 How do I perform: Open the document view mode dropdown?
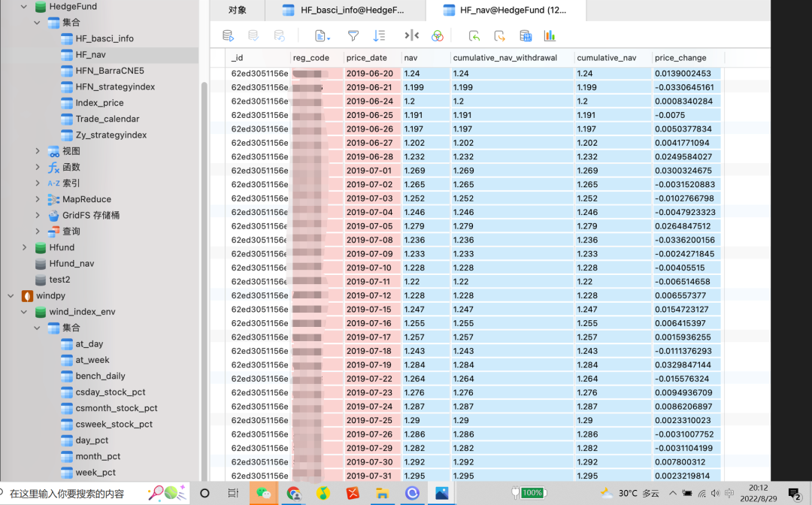pyautogui.click(x=323, y=36)
